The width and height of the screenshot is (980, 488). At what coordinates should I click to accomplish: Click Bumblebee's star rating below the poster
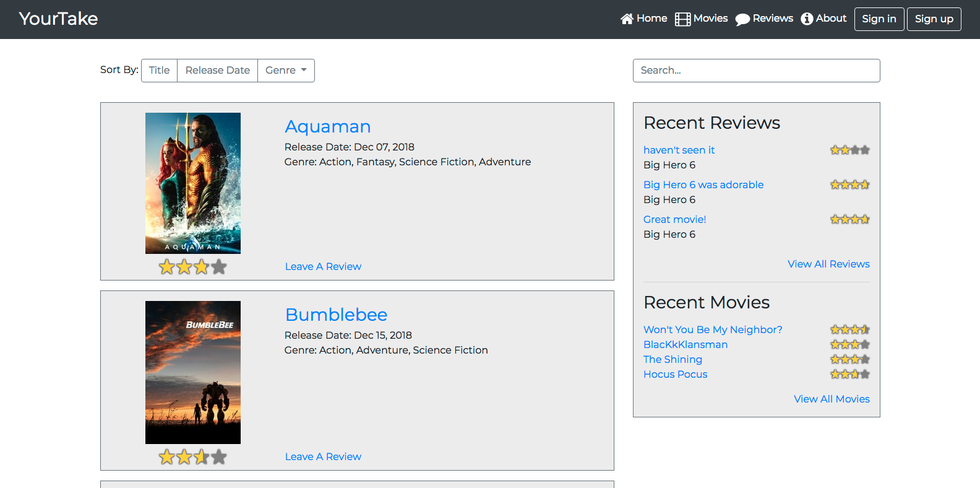click(x=193, y=457)
